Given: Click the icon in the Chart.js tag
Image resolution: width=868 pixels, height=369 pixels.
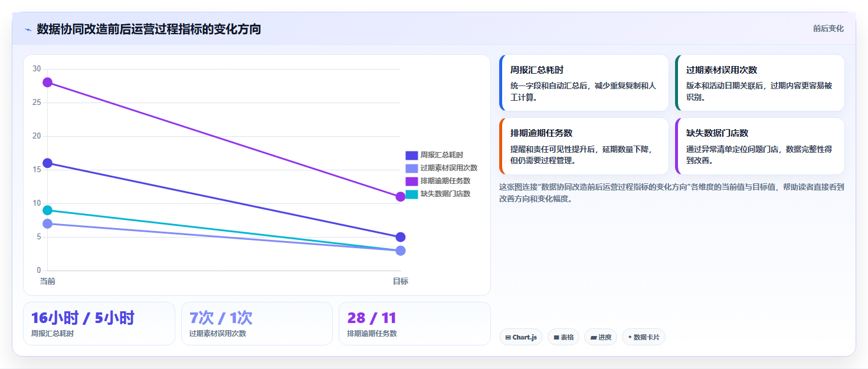Looking at the screenshot, I should pos(507,338).
